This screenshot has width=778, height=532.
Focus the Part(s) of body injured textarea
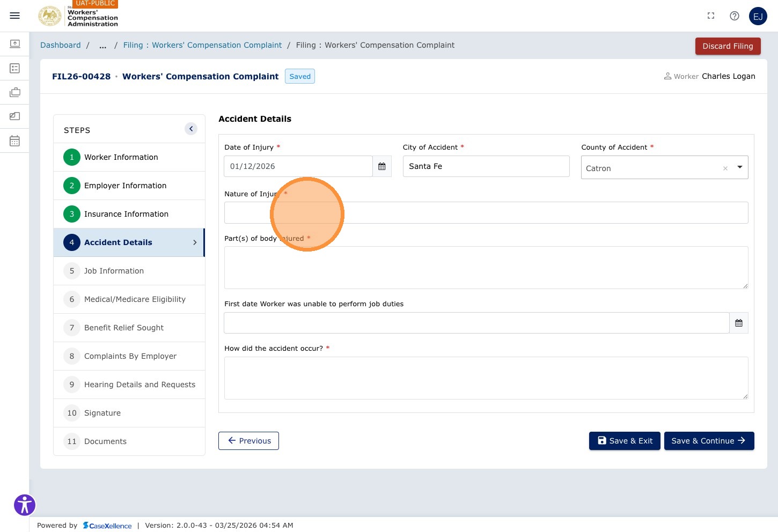pyautogui.click(x=486, y=268)
